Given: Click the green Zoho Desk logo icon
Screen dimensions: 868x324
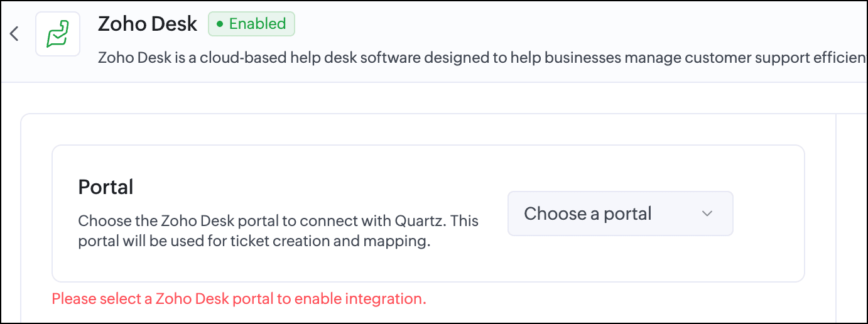Looking at the screenshot, I should (58, 34).
